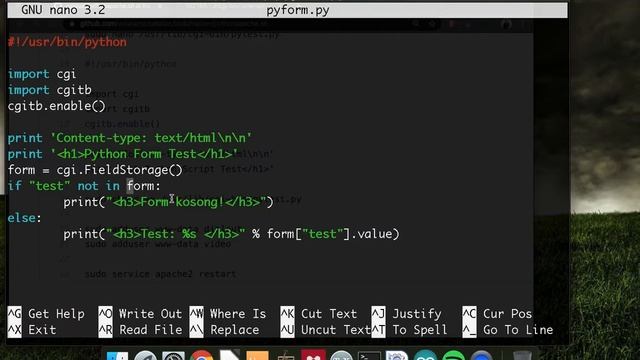Open the Terminal icon in the dock

(369, 355)
